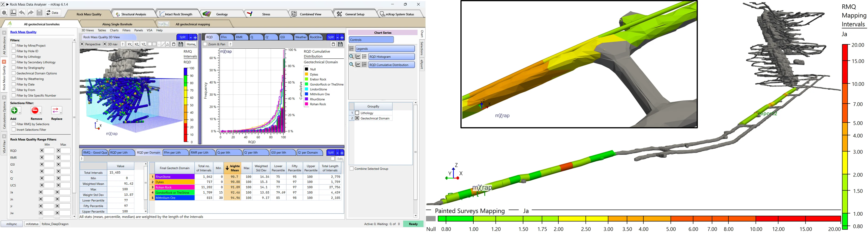This screenshot has height=234, width=868.
Task: Open the Filters menu
Action: click(126, 30)
